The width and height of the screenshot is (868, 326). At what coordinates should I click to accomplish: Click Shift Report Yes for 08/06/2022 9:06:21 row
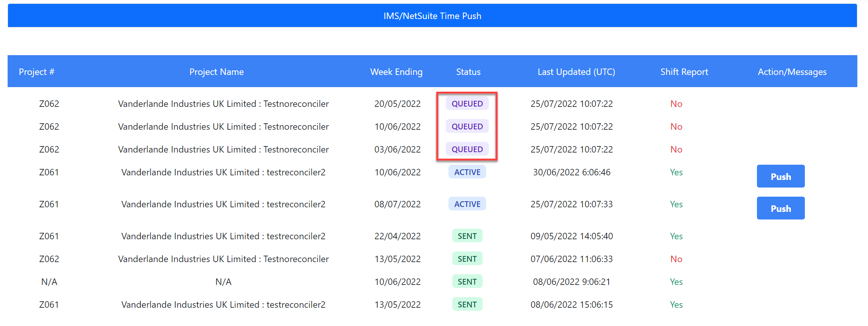pos(676,282)
